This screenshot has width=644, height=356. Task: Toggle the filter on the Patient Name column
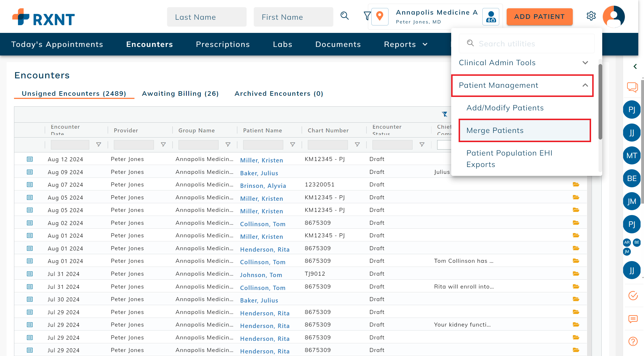(x=292, y=144)
